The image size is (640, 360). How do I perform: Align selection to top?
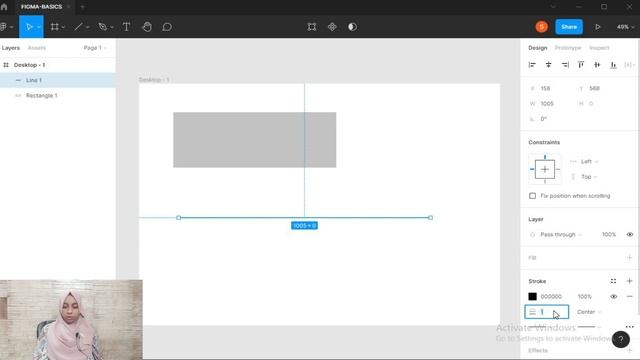coord(581,65)
